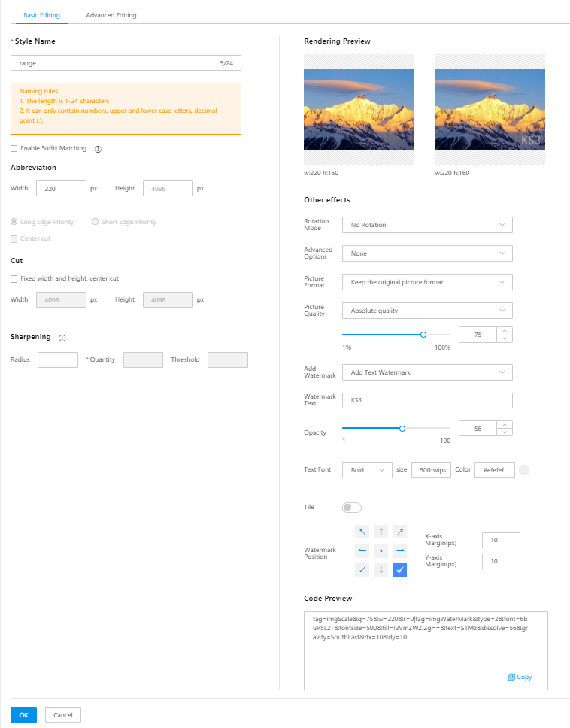The image size is (570, 728).
Task: Click the copy icon in Code Preview
Action: [x=511, y=677]
